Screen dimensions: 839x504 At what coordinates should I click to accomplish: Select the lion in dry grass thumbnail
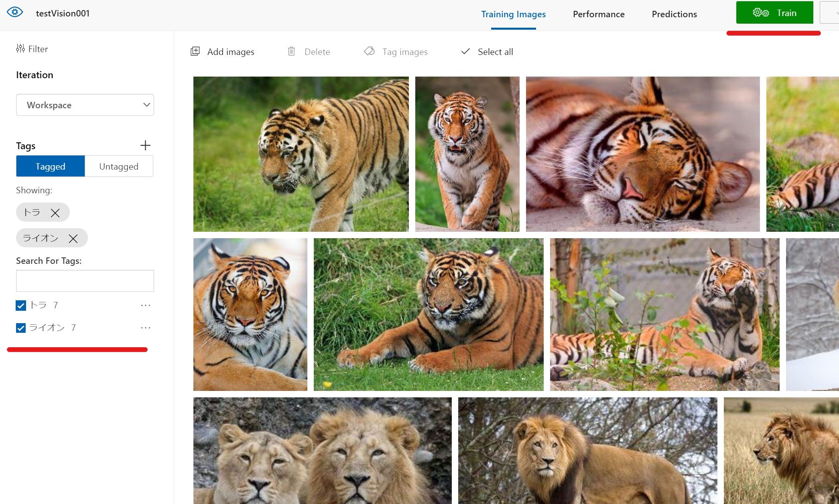click(x=781, y=451)
